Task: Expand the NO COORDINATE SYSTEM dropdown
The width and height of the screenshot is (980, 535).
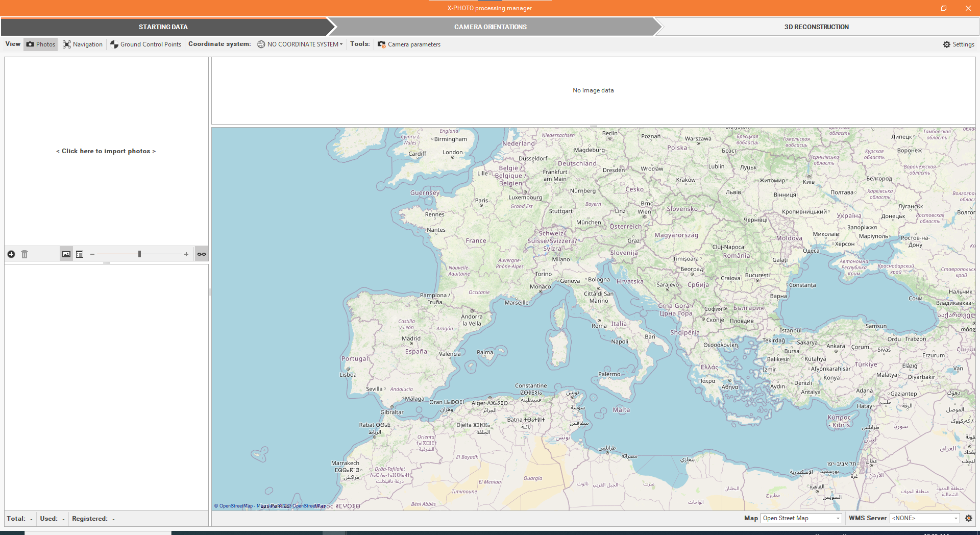Action: [x=300, y=44]
